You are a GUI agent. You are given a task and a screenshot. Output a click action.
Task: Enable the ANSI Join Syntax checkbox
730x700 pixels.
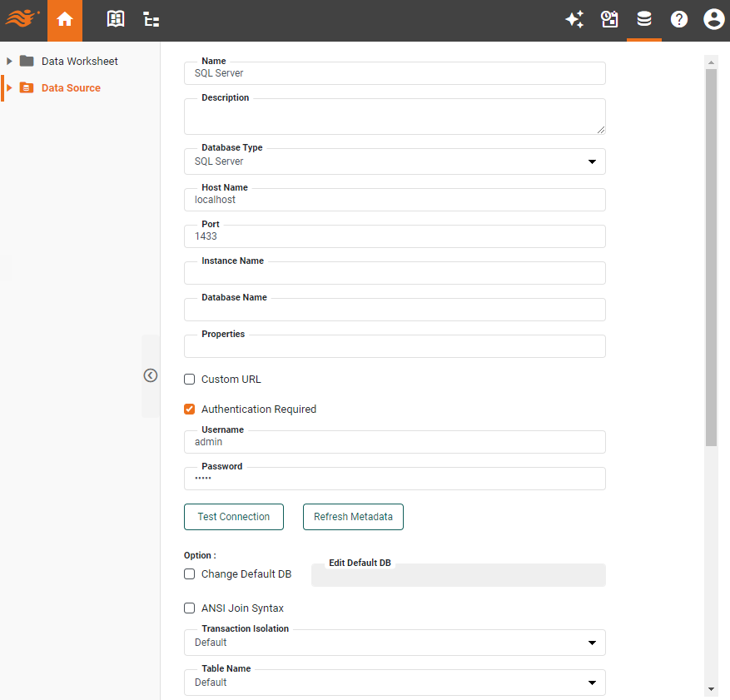pyautogui.click(x=190, y=608)
